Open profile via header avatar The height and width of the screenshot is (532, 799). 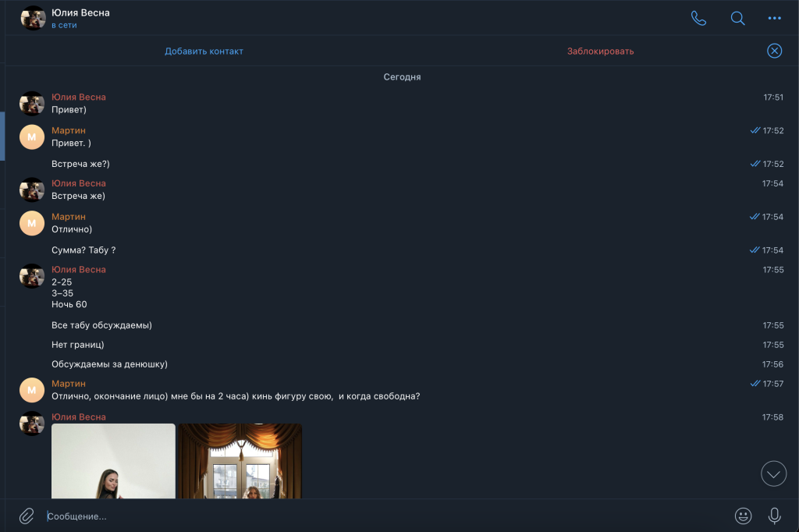point(33,18)
